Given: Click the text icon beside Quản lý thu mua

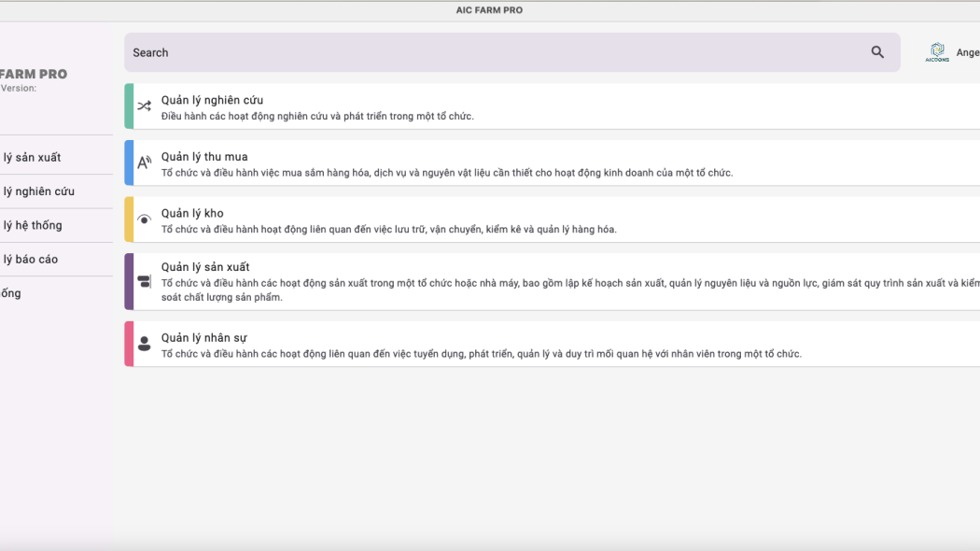Looking at the screenshot, I should pyautogui.click(x=144, y=162).
